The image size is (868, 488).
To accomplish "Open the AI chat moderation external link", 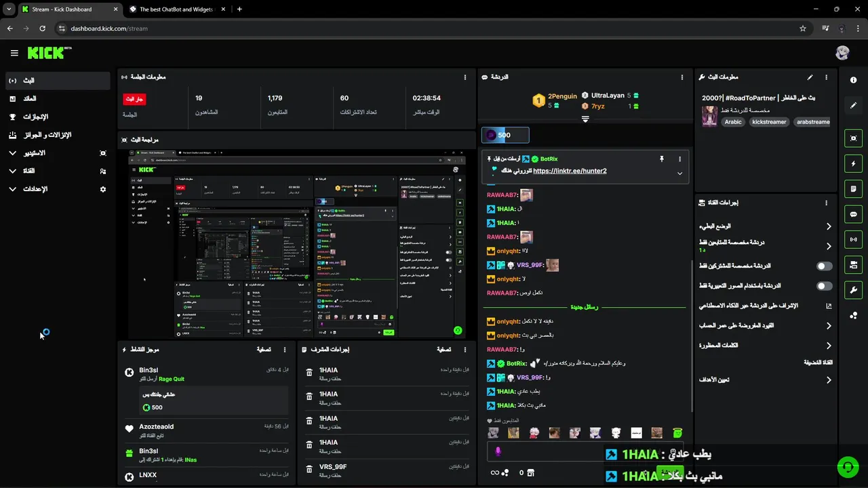I will point(829,306).
